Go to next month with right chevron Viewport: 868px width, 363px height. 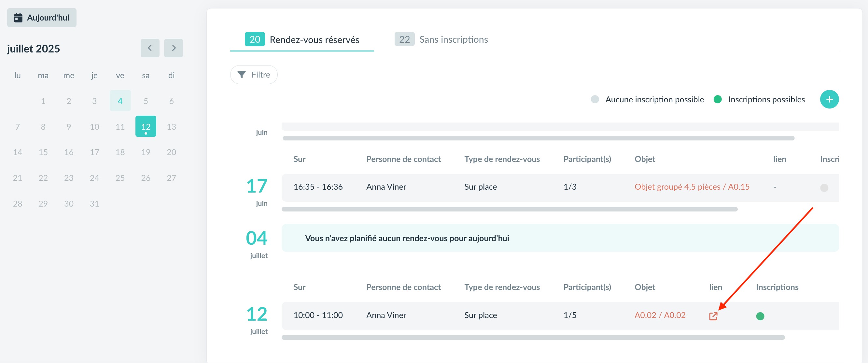[174, 48]
